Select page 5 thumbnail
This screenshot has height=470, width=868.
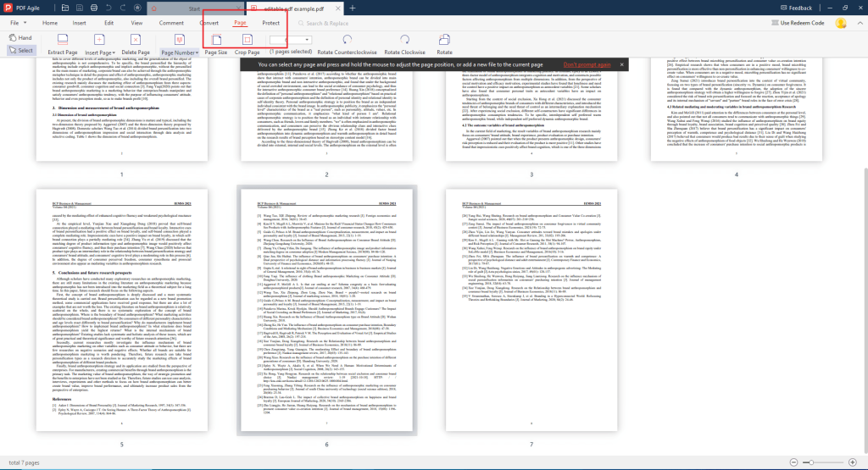tap(122, 310)
